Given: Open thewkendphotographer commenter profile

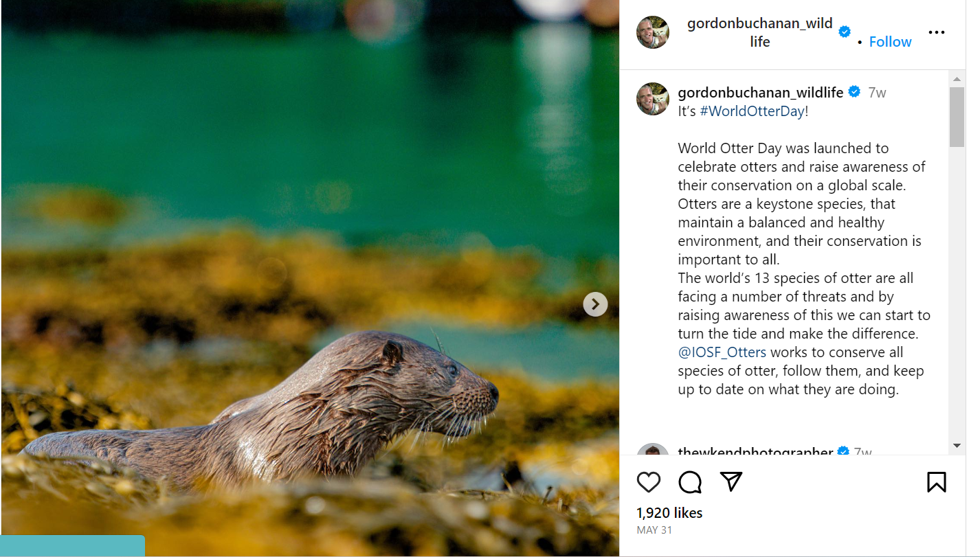Looking at the screenshot, I should [755, 451].
